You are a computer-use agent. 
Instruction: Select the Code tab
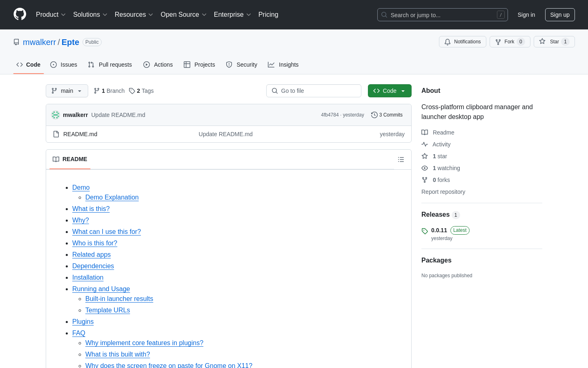pyautogui.click(x=29, y=65)
